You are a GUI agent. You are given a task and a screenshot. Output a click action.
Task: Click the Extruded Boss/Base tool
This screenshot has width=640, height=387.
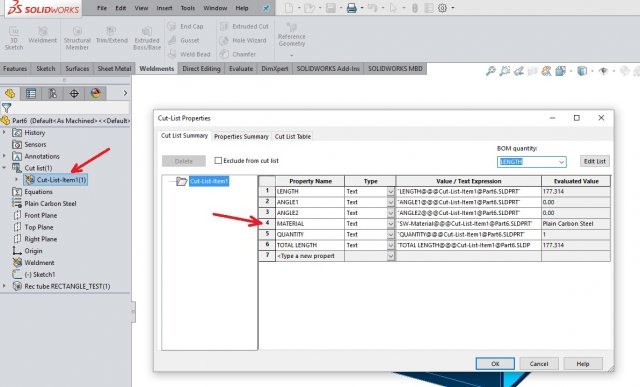click(x=147, y=38)
